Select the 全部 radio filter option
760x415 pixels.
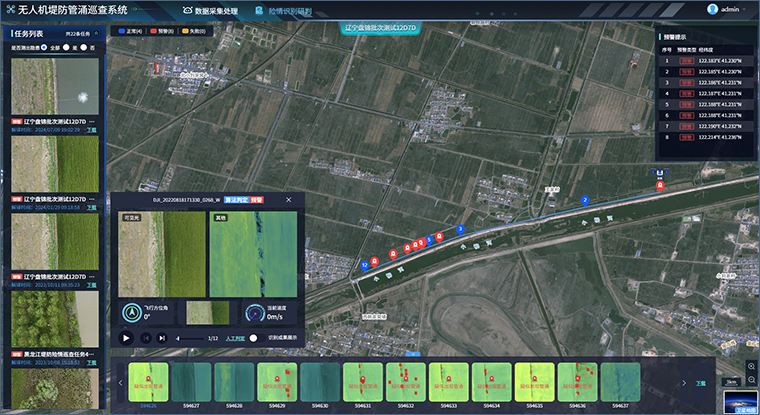pyautogui.click(x=45, y=46)
